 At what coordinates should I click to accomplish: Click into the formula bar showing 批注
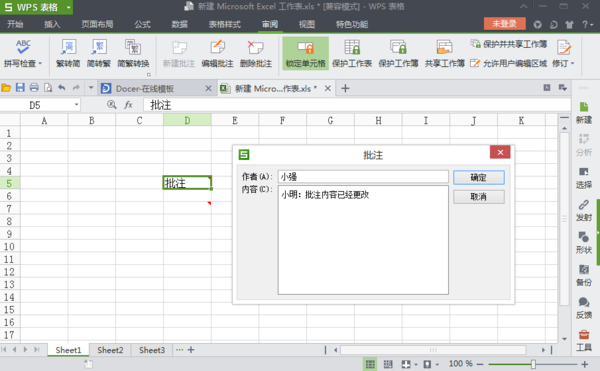[357, 105]
